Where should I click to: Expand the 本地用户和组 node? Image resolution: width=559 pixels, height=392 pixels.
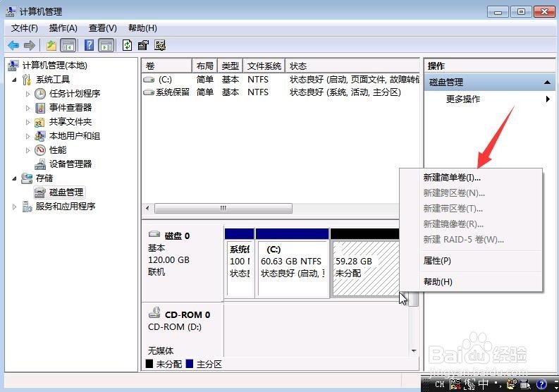[27, 136]
